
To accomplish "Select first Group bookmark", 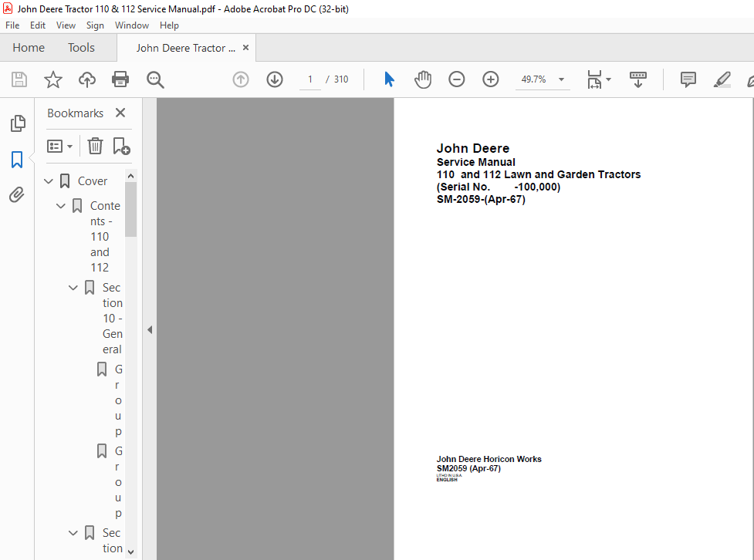I will point(118,400).
